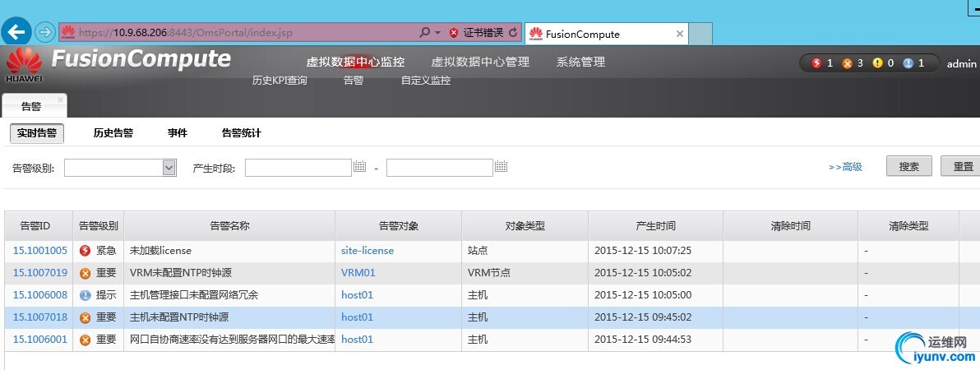980x370 pixels.
Task: Open critical alarms counter icon showing 1
Action: (x=816, y=63)
